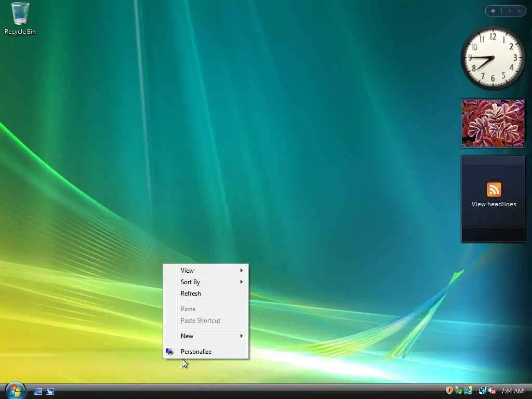Select the greyed Paste menu entry
The image size is (532, 399).
tap(206, 309)
